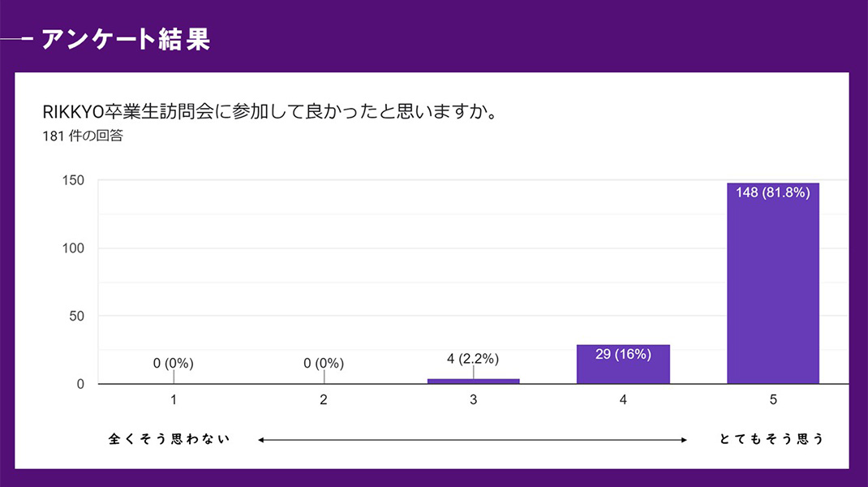Viewport: 868px width, 487px height.
Task: Click the 0 (0%) label above rating 1
Action: pyautogui.click(x=174, y=363)
